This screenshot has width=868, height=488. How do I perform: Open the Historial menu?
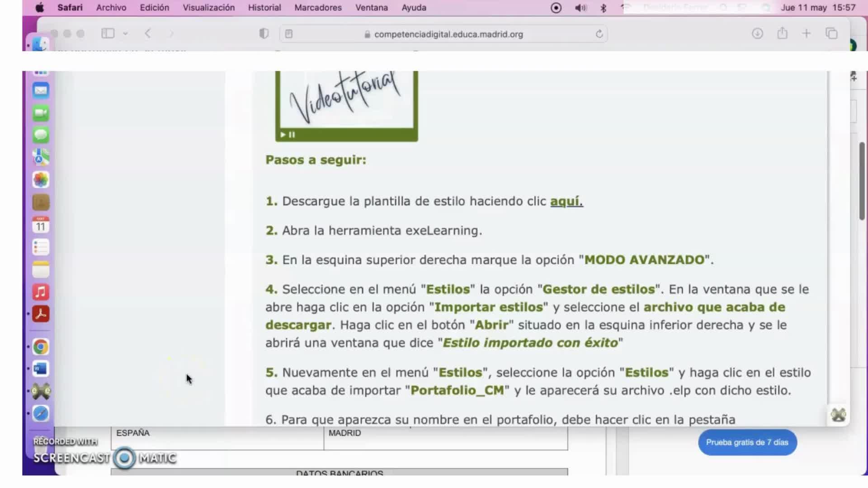264,8
